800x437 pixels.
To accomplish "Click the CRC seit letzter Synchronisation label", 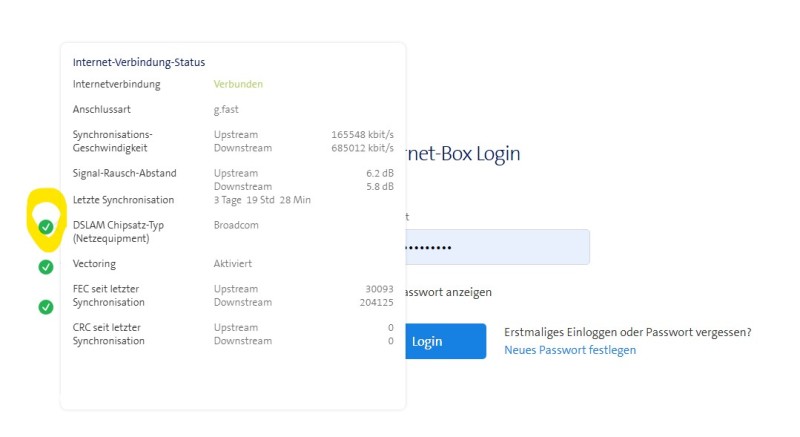I will (x=109, y=334).
